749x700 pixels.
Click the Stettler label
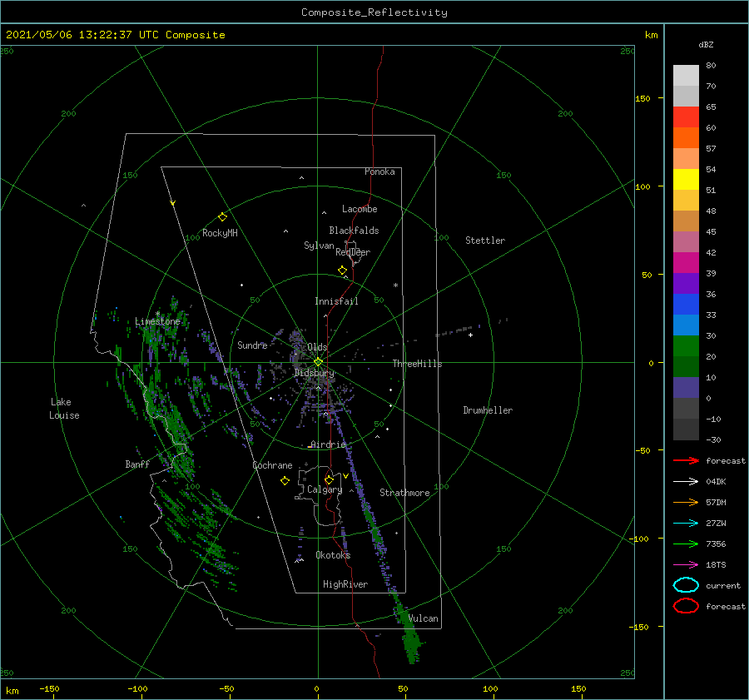click(485, 241)
